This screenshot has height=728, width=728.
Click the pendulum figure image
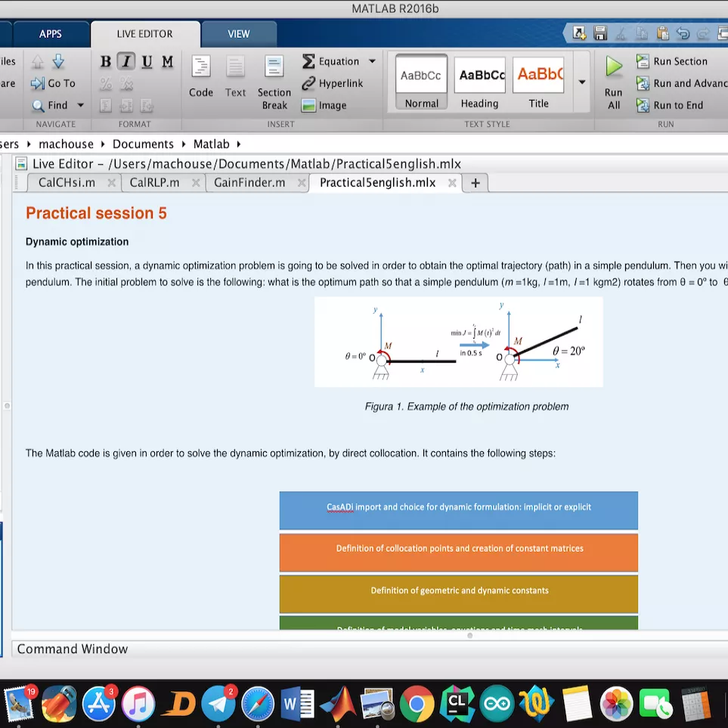(458, 342)
